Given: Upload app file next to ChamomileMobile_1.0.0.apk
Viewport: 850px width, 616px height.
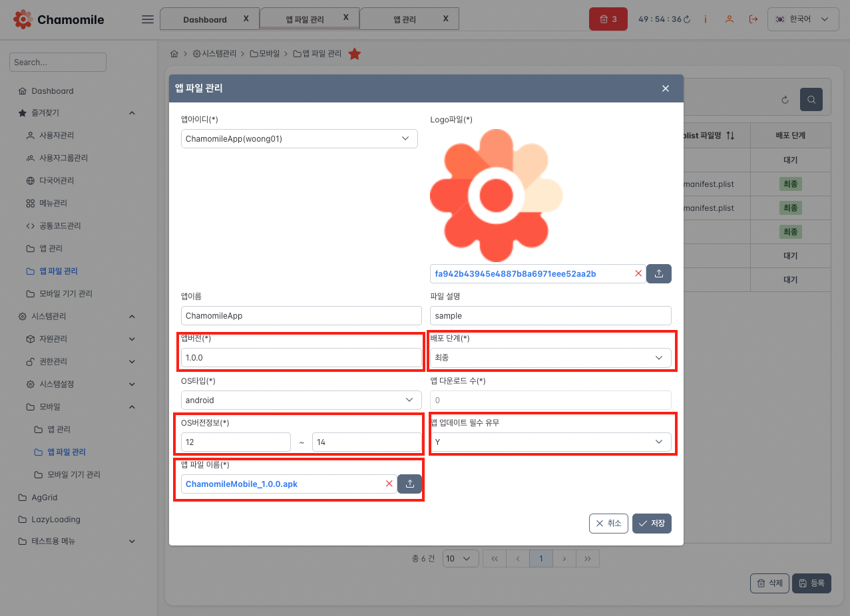Looking at the screenshot, I should [x=410, y=484].
